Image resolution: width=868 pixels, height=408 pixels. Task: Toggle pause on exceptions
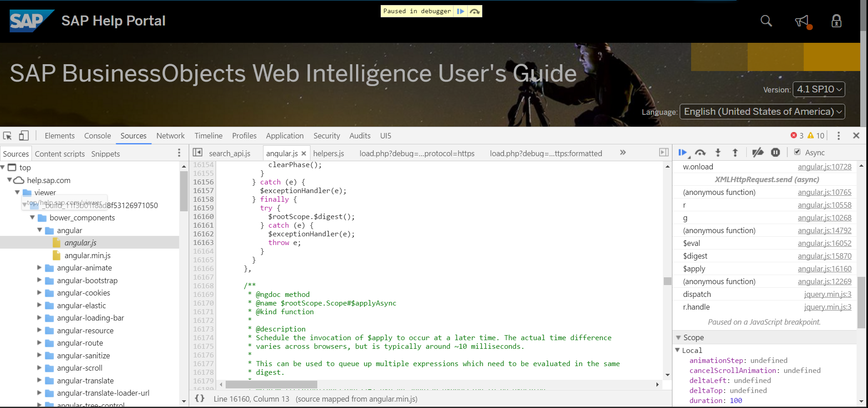click(775, 153)
